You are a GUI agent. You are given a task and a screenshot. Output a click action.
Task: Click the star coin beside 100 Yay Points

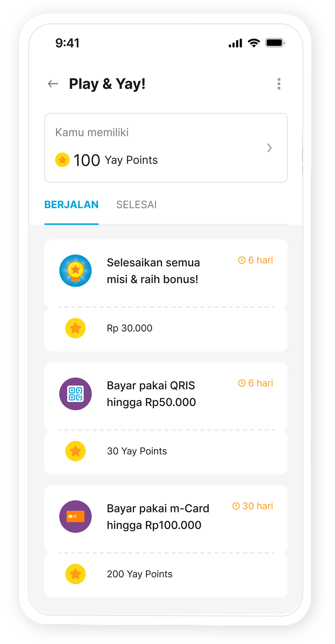[62, 160]
